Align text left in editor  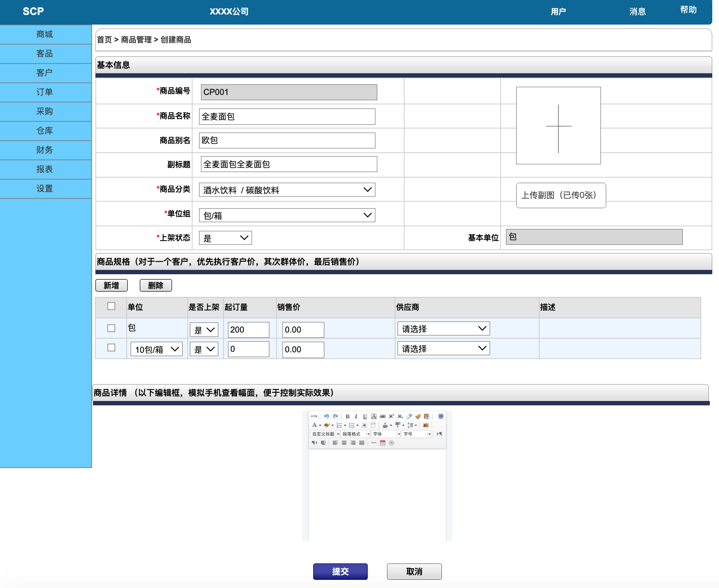tap(335, 443)
